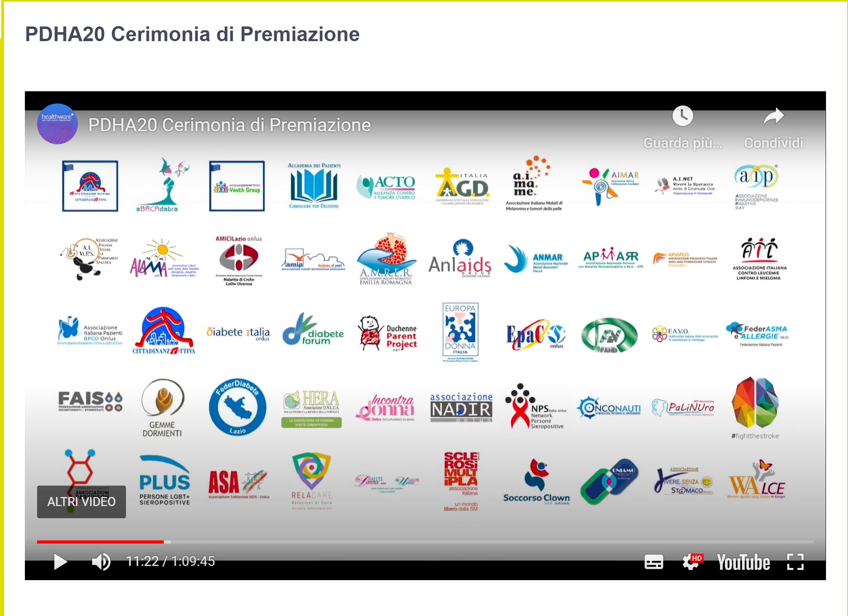The image size is (848, 616).
Task: Mute the video volume
Action: point(101,561)
